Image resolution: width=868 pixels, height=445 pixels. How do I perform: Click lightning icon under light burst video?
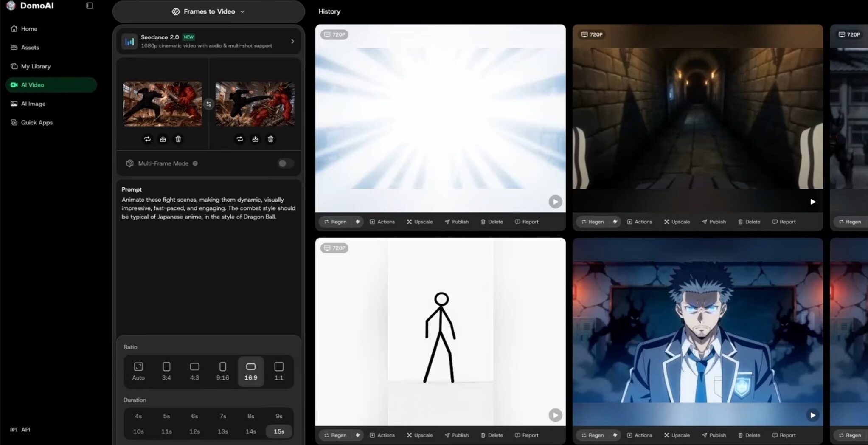358,222
